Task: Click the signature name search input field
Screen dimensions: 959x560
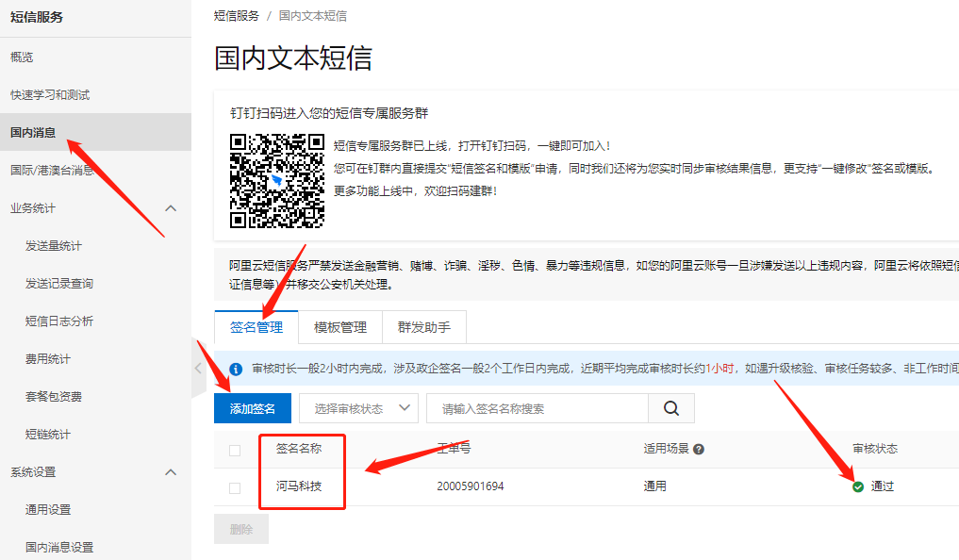Action: (x=536, y=408)
